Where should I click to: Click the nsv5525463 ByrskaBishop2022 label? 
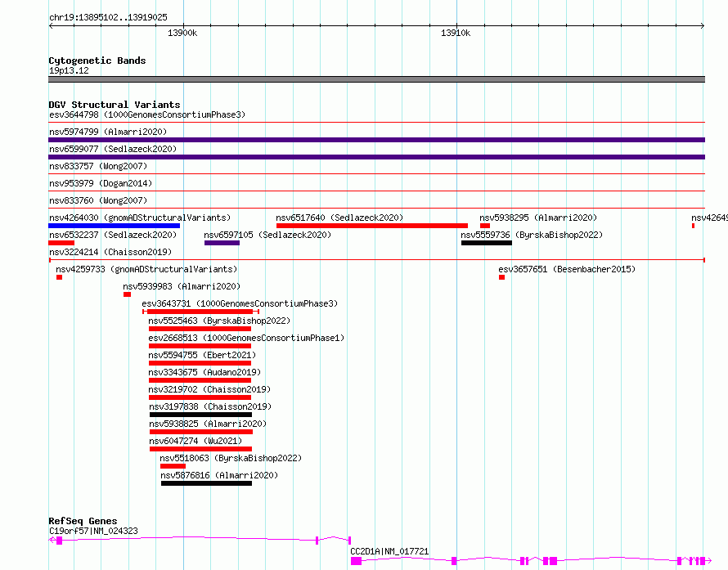(219, 321)
